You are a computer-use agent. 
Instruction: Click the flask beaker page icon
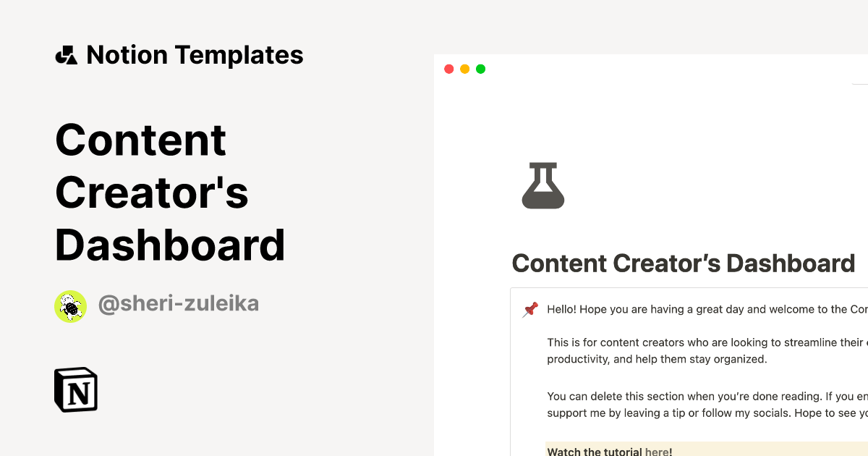coord(542,185)
